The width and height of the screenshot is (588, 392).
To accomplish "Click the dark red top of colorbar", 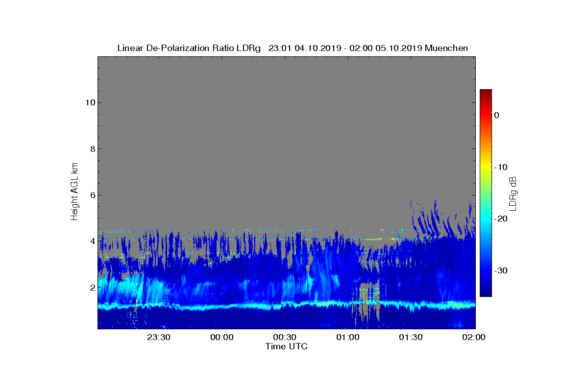I will pyautogui.click(x=486, y=92).
